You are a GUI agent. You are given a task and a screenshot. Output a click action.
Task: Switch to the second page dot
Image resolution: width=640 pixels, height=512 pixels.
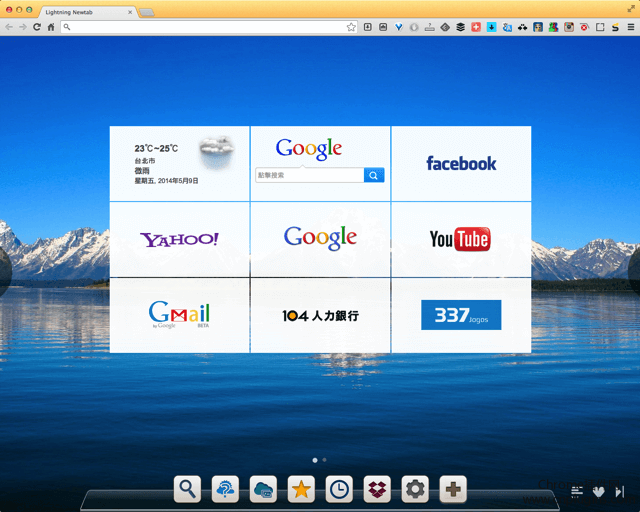click(x=324, y=460)
